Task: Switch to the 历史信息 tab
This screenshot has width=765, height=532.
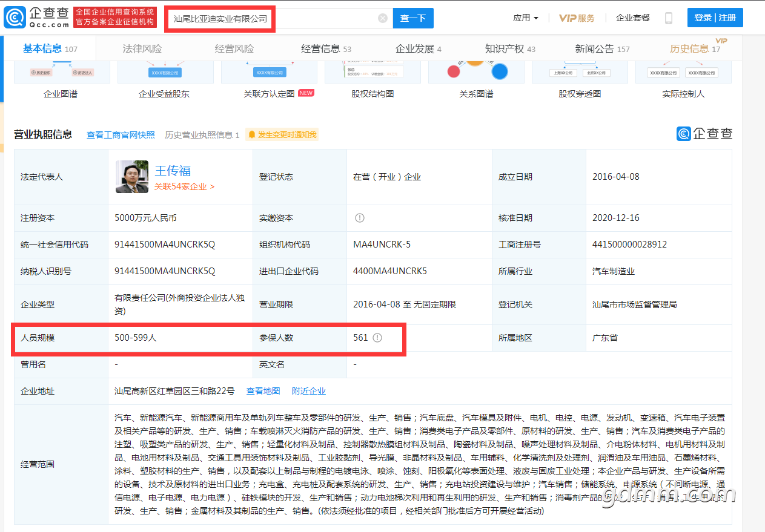Action: point(695,49)
